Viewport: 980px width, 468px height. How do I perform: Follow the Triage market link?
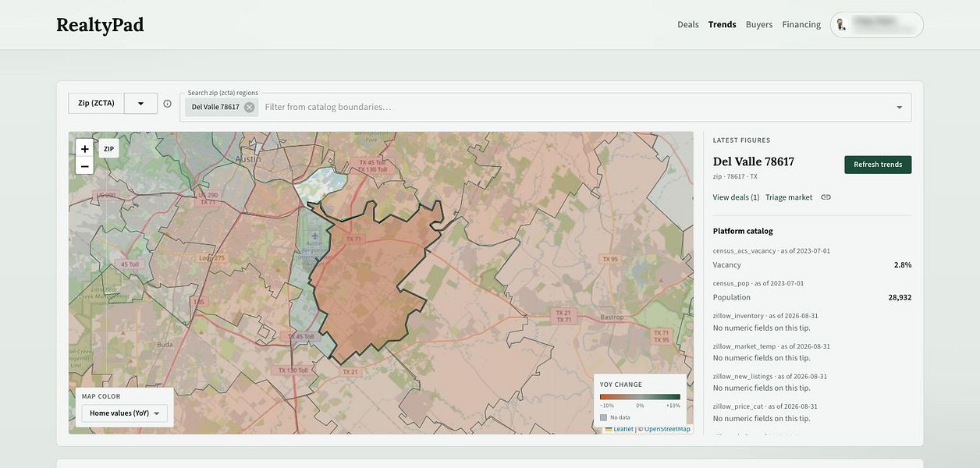point(789,197)
